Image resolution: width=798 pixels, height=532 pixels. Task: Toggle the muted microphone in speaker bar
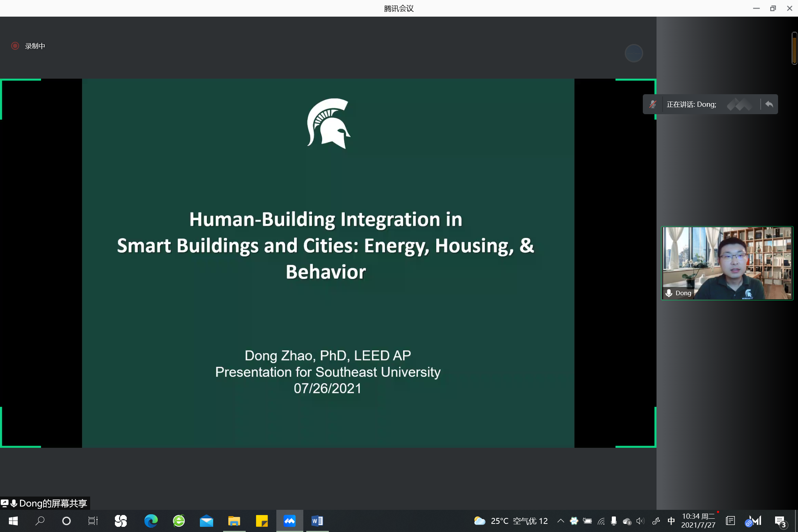[653, 105]
